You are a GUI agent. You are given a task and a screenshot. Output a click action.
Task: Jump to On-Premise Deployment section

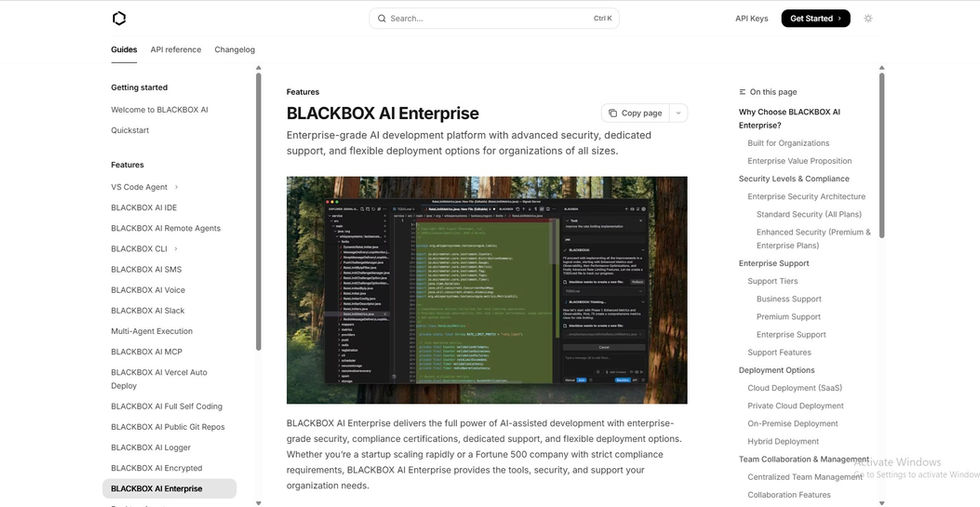click(792, 424)
